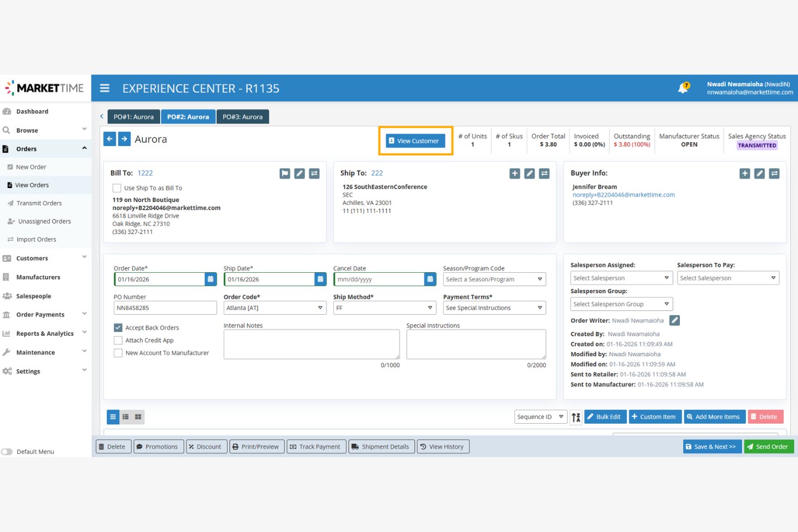
Task: Uncheck the Accept Back Orders checkbox
Action: [x=118, y=327]
